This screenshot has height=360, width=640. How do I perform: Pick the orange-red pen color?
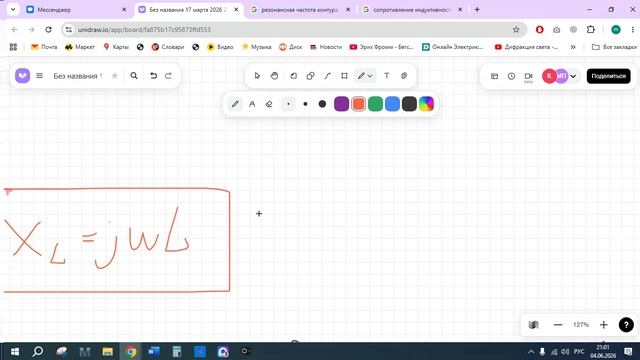(358, 104)
